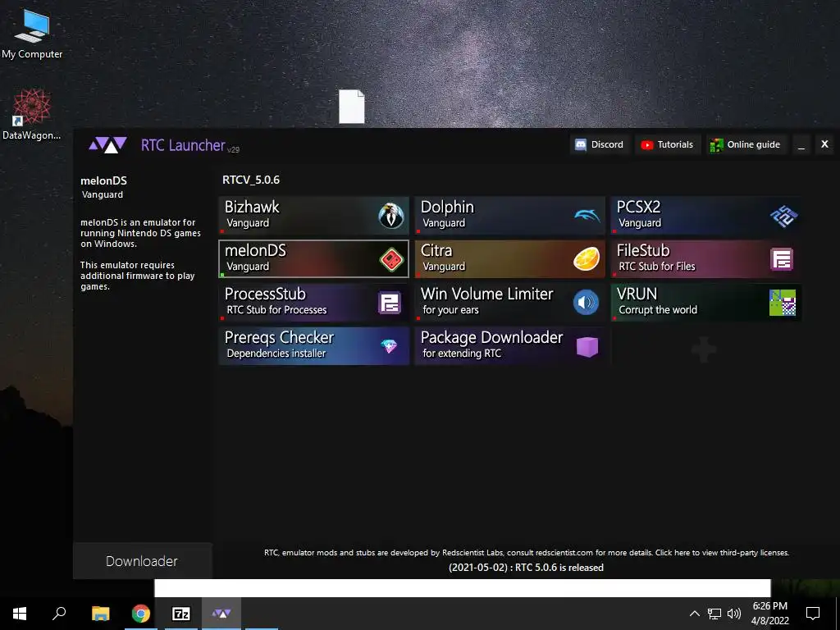Open the volume tray icon

tap(734, 614)
